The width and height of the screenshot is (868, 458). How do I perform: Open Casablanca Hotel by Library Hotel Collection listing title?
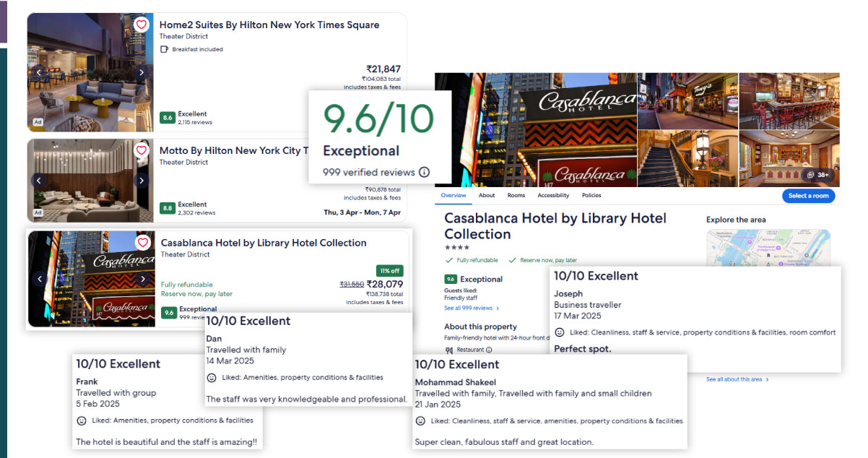point(264,243)
